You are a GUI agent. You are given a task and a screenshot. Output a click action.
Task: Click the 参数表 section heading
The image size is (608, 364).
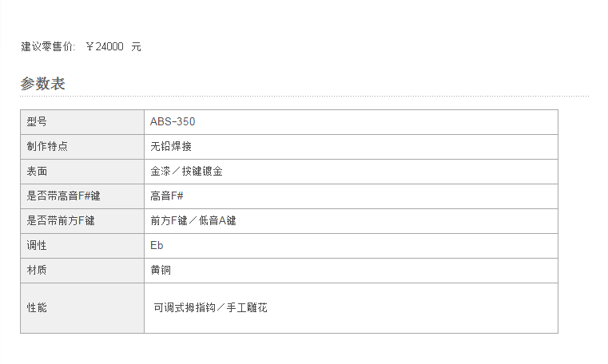42,84
